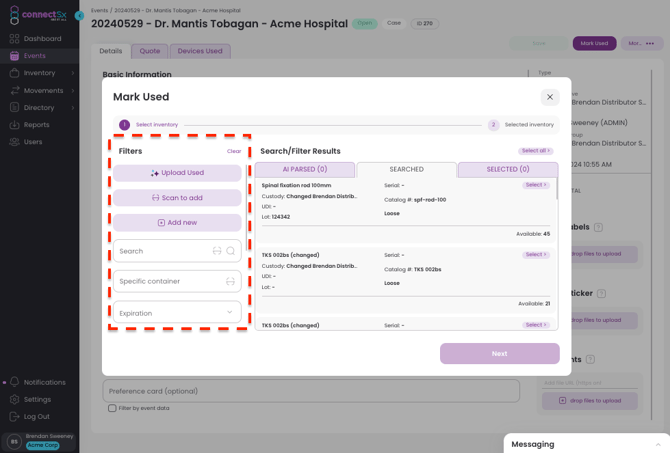Screen dimensions: 670x453
Task: Expand the Messaging panel chevron
Action: [658, 444]
